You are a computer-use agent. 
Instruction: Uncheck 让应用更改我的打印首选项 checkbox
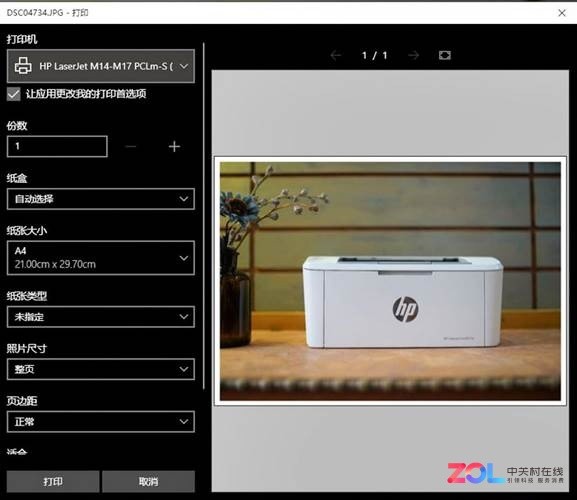point(14,94)
